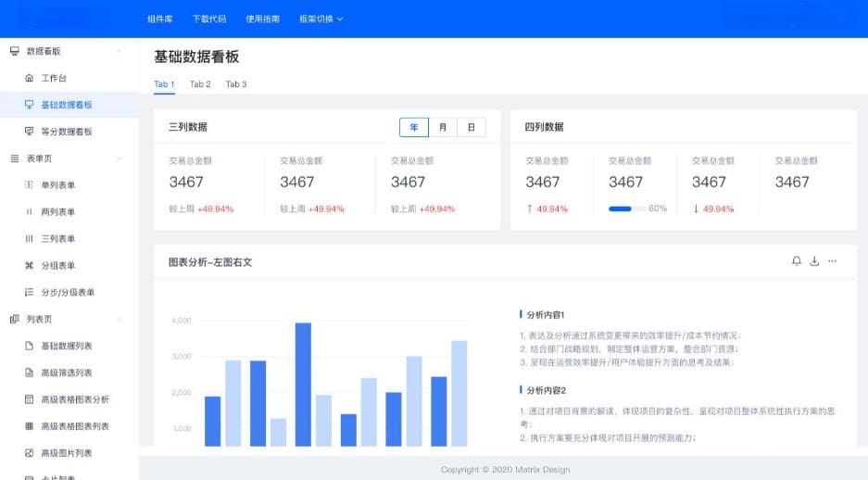Open 组件库 in top navigation
This screenshot has width=868, height=480.
coord(160,19)
